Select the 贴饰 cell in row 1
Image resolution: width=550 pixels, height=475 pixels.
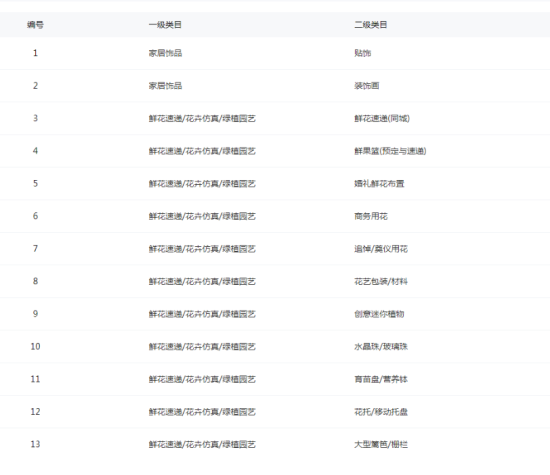[x=363, y=53]
